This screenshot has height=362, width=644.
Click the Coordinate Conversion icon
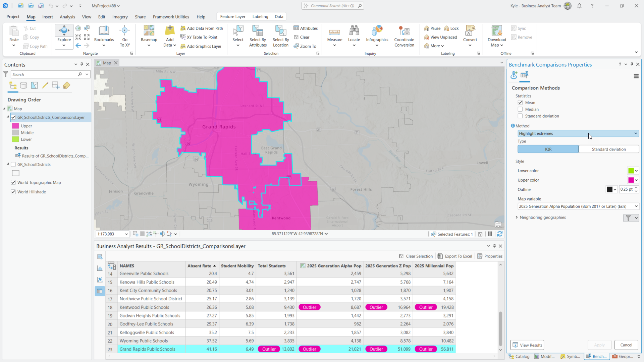[x=404, y=31]
